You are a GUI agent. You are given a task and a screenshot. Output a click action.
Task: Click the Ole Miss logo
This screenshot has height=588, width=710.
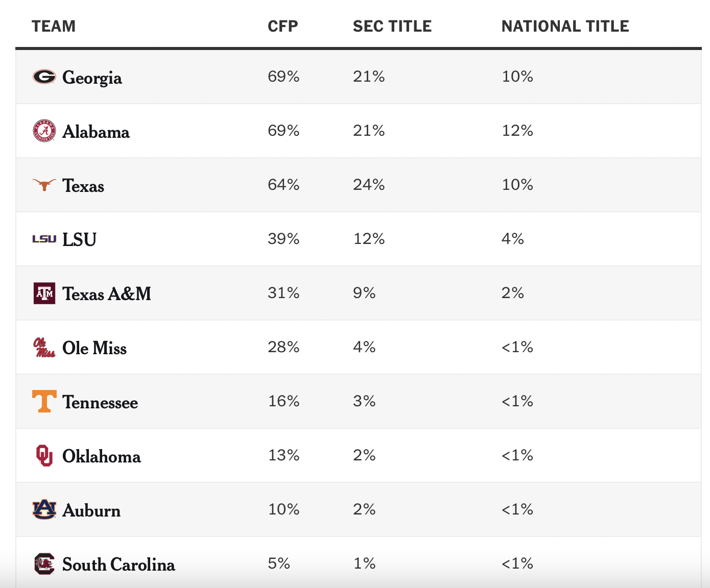(x=44, y=348)
